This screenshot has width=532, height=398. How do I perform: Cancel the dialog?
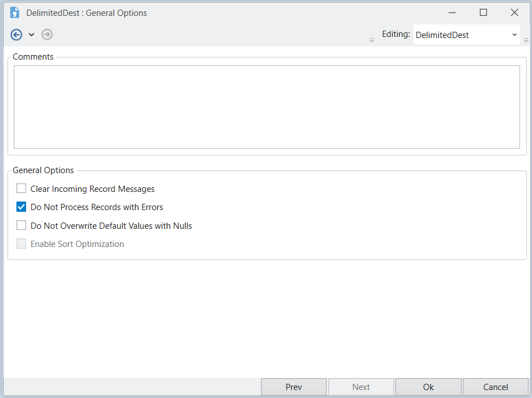tap(495, 387)
